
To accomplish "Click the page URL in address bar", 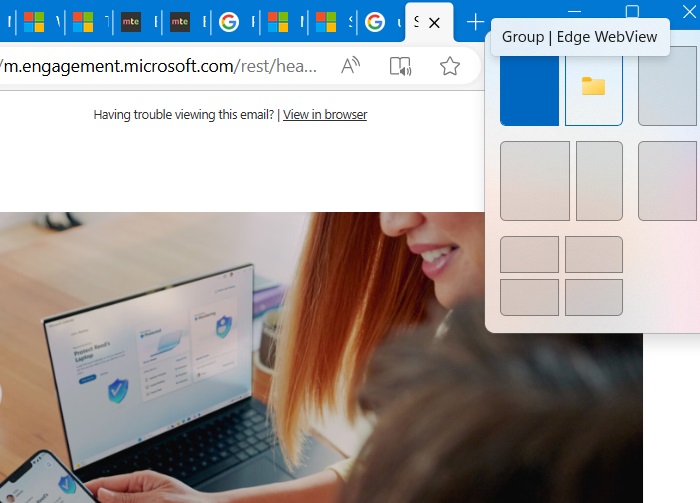I will (158, 66).
